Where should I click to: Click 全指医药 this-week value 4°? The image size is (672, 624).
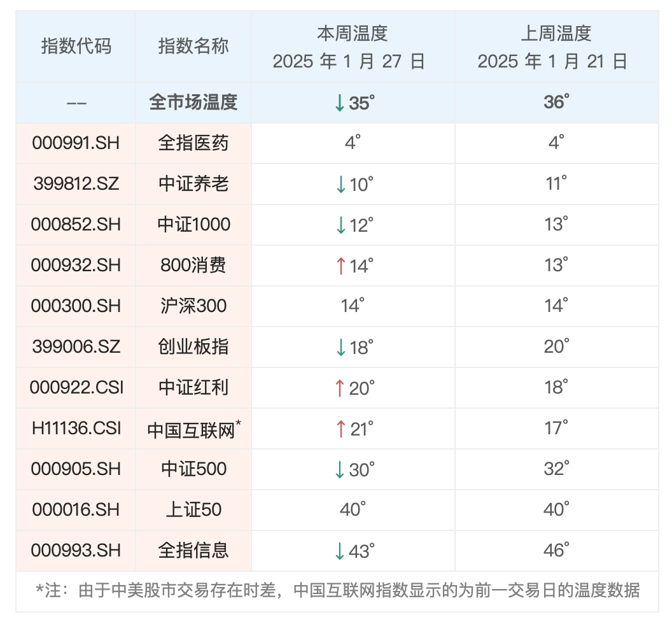(353, 143)
